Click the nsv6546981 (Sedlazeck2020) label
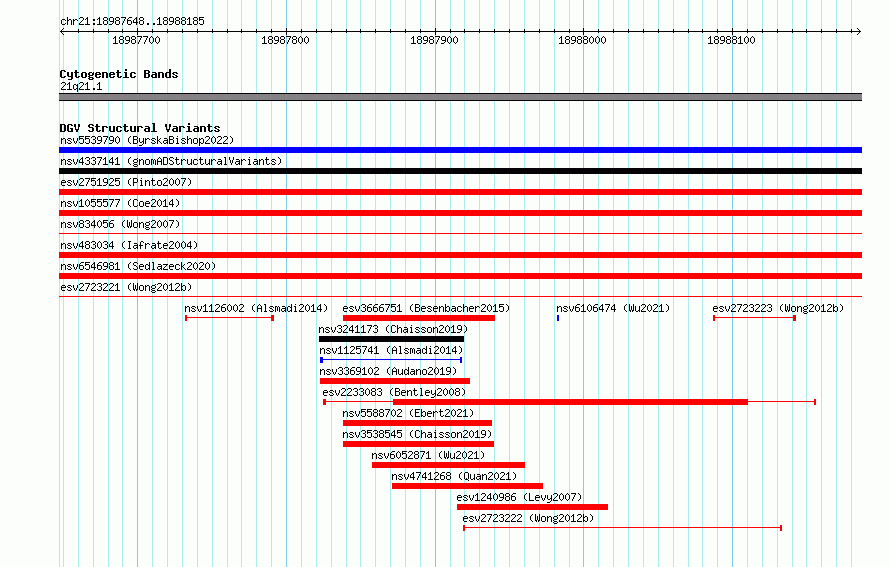This screenshot has height=567, width=890. click(138, 266)
